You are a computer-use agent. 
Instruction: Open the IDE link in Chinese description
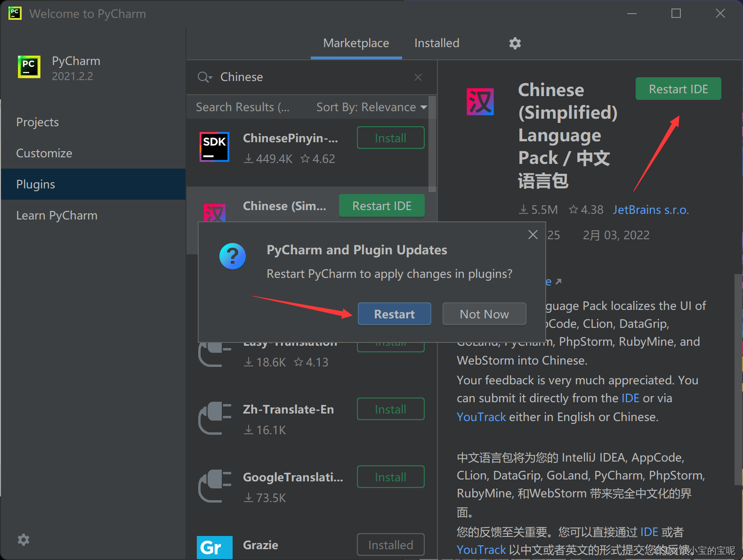click(x=649, y=532)
